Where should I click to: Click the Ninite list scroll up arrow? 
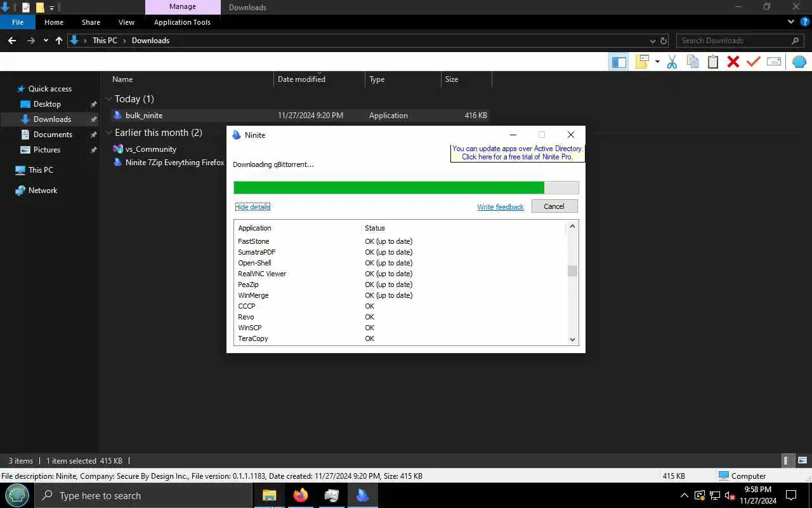(572, 226)
